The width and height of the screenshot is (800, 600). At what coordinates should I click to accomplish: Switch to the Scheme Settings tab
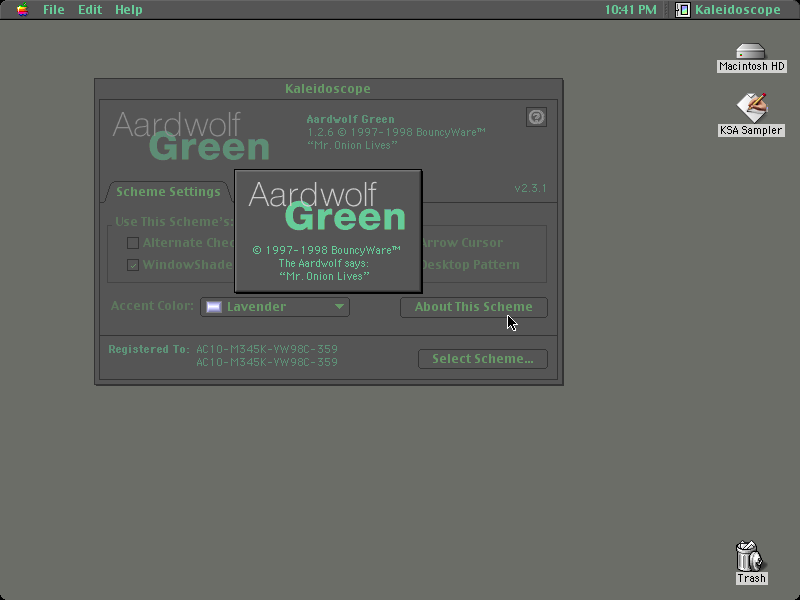click(168, 192)
